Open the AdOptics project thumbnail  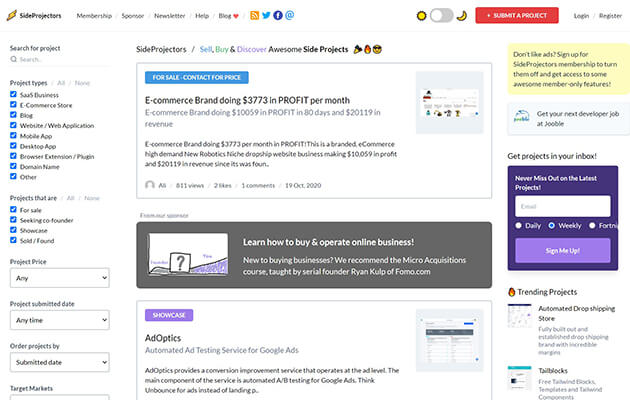point(450,340)
